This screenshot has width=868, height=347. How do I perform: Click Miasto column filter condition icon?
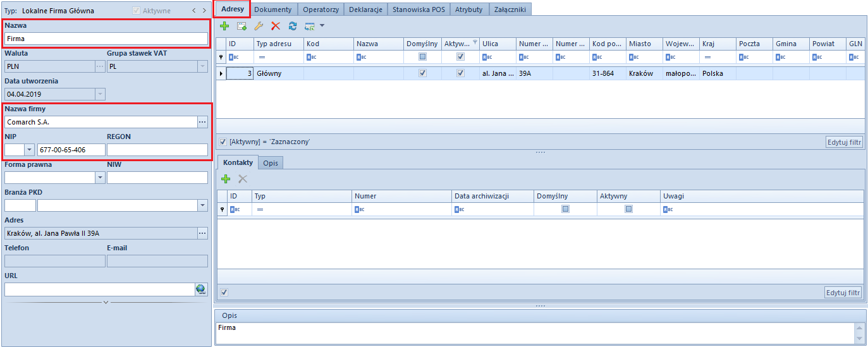pos(633,57)
